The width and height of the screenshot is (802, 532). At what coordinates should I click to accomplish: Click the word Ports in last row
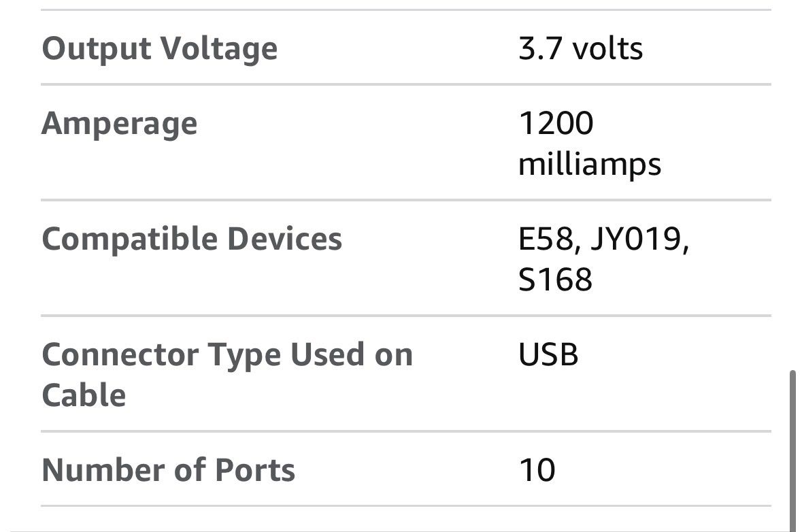pyautogui.click(x=254, y=470)
